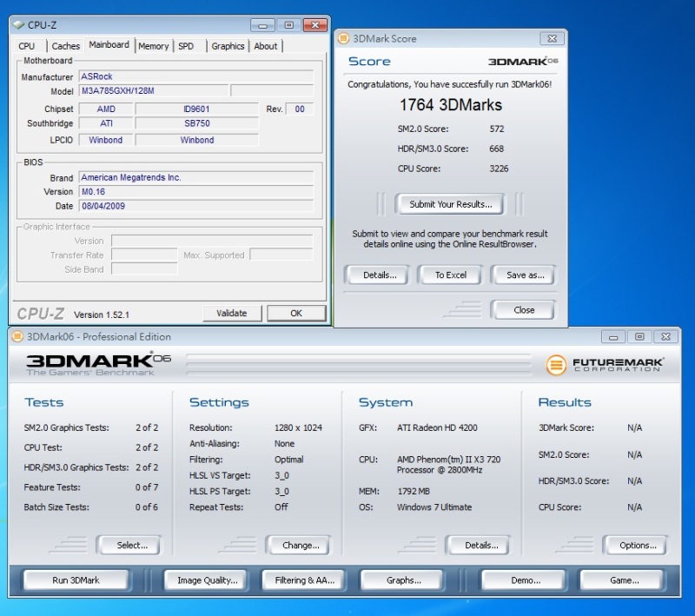
Task: Click the HDR/SM3.0 Score value 668
Action: (x=496, y=149)
